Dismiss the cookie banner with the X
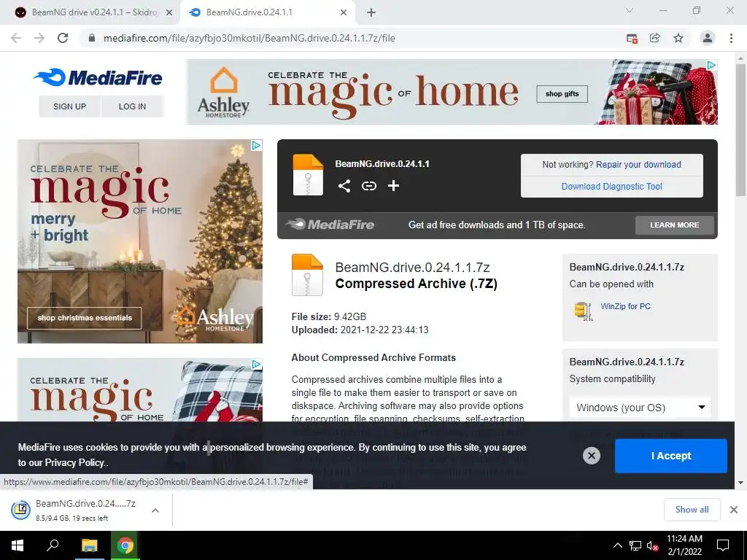747x560 pixels. (x=591, y=456)
